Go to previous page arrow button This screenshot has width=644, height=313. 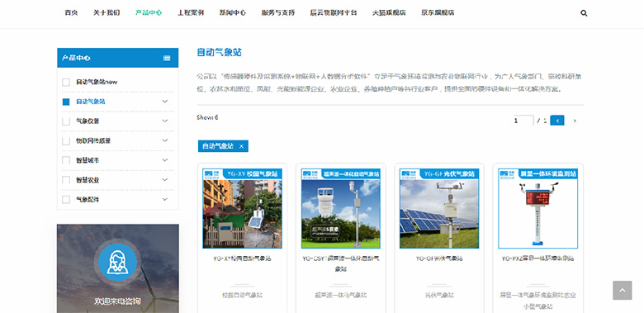coord(557,121)
